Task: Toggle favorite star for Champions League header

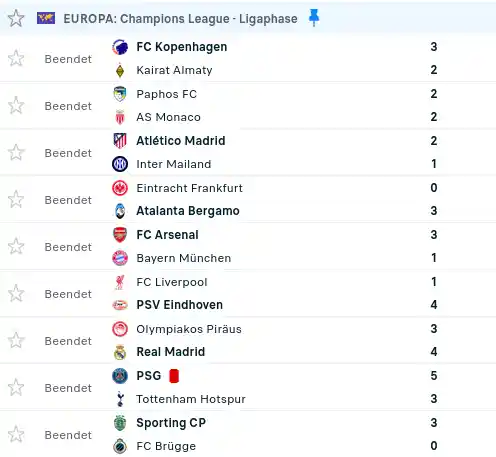Action: point(16,18)
